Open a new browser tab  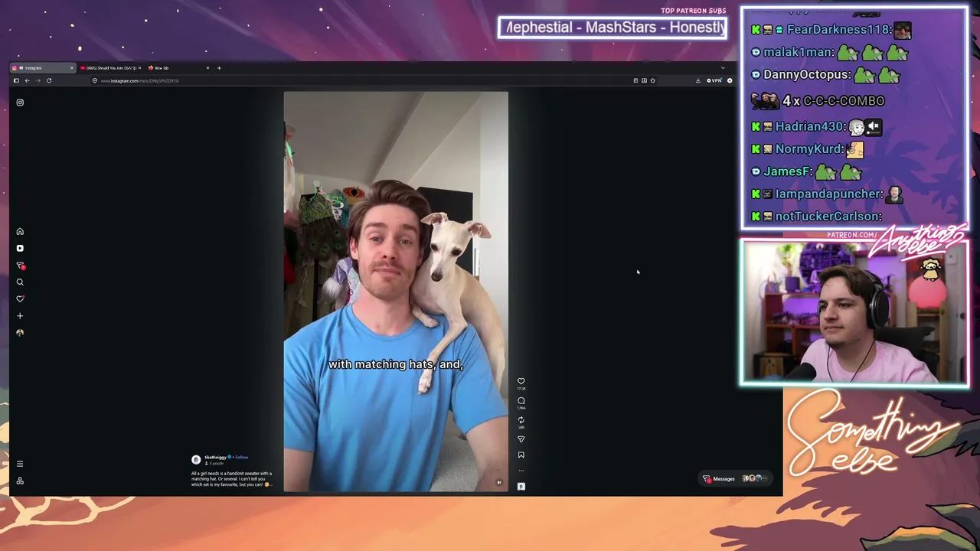coord(219,68)
